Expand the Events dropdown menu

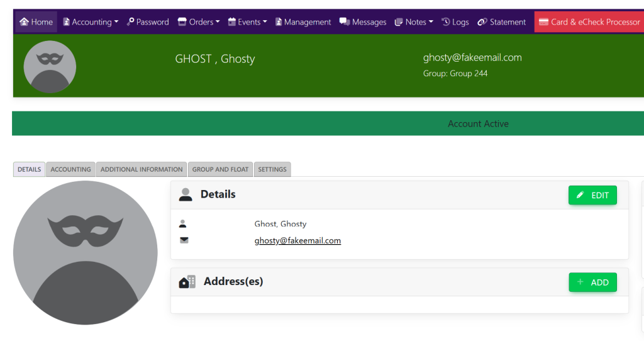pos(247,22)
